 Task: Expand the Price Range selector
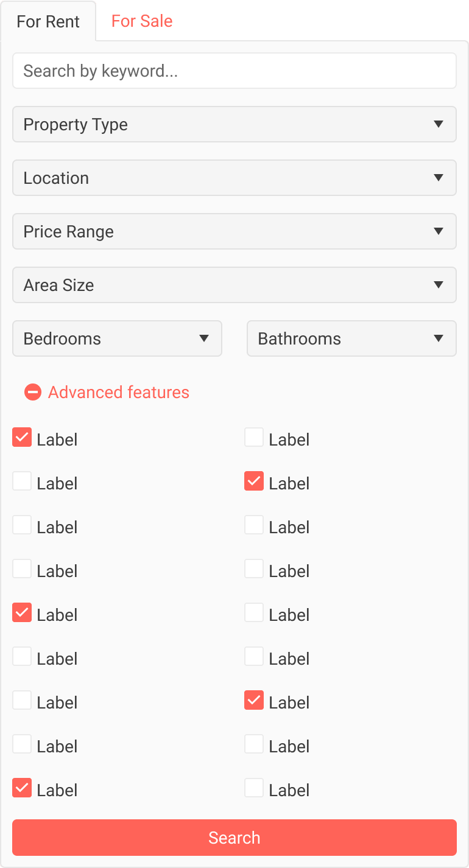[x=234, y=231]
